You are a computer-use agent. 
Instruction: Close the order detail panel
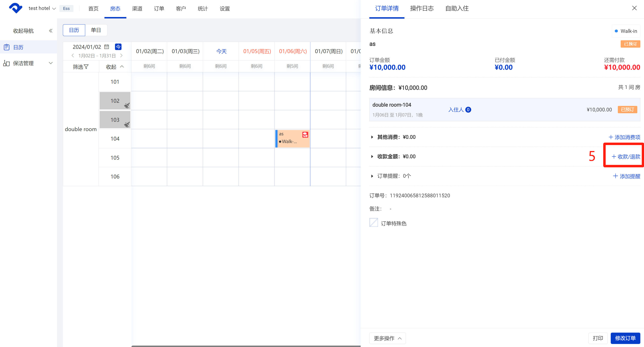point(634,8)
